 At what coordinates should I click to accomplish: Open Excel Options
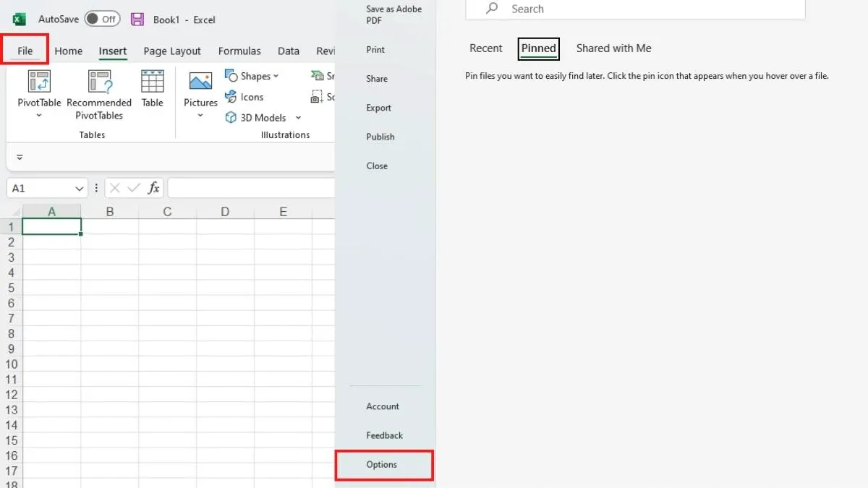[383, 465]
